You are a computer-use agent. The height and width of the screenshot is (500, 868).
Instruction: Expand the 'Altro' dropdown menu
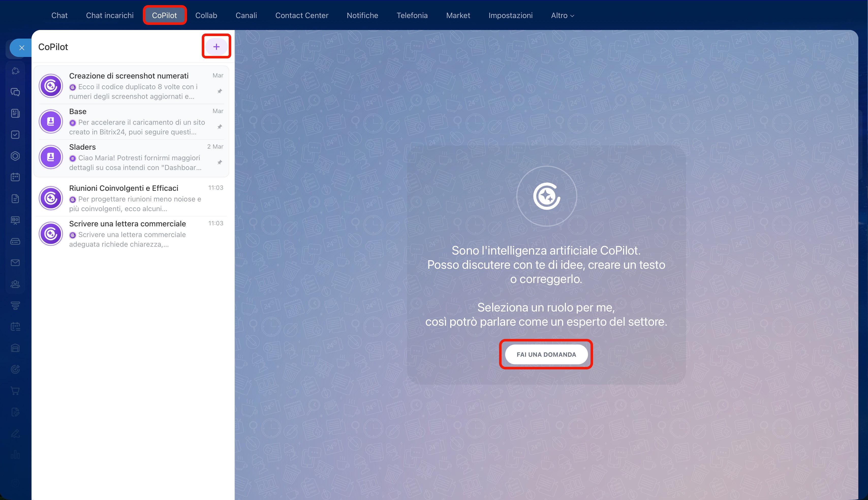click(x=562, y=15)
